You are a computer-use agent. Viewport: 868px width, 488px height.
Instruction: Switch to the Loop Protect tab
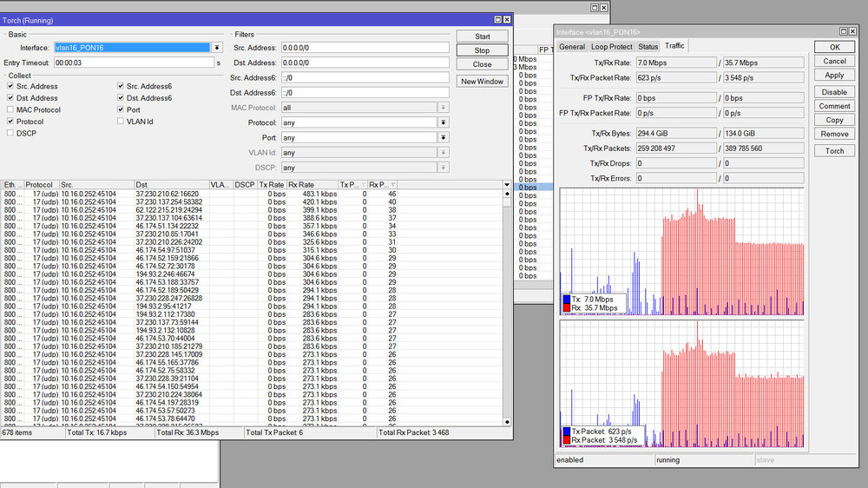click(612, 46)
